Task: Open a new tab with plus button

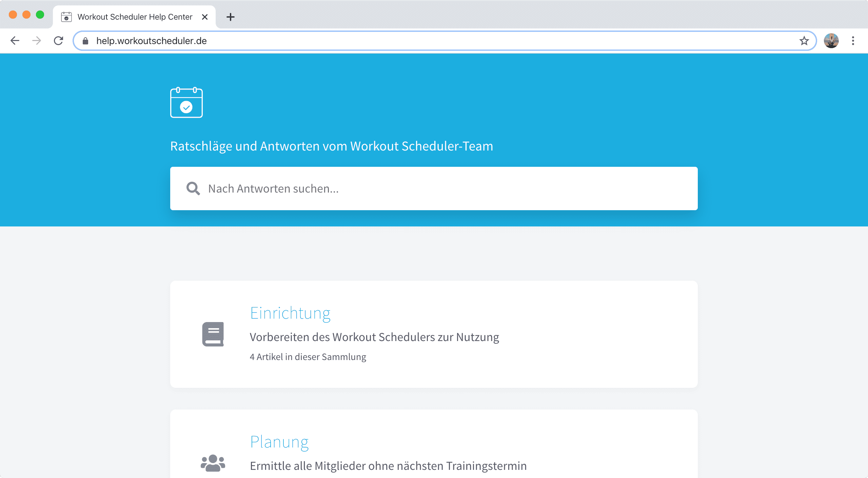Action: pos(231,17)
